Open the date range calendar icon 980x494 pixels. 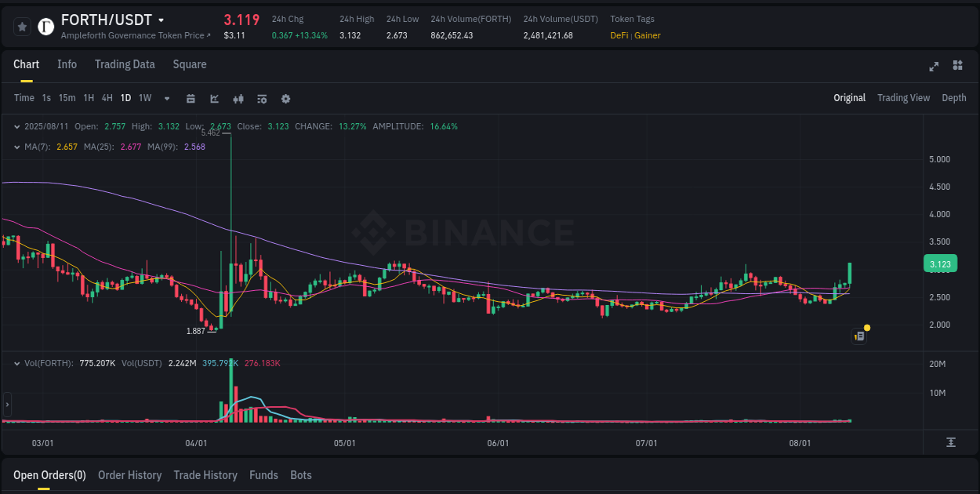pyautogui.click(x=191, y=99)
